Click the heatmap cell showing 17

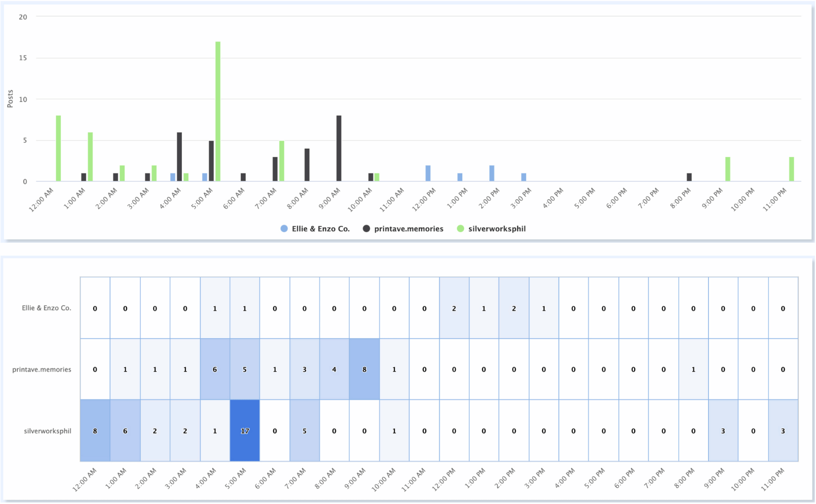coord(245,430)
